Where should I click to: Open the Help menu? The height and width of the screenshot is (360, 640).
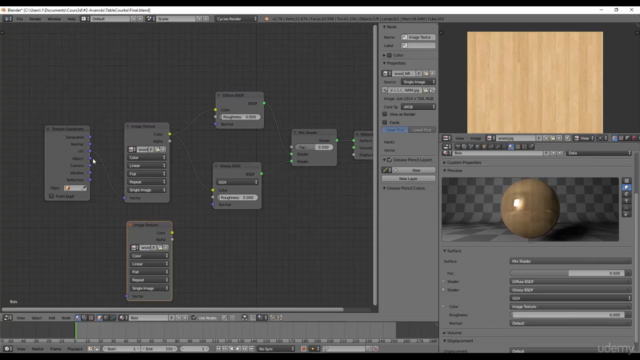(71, 19)
